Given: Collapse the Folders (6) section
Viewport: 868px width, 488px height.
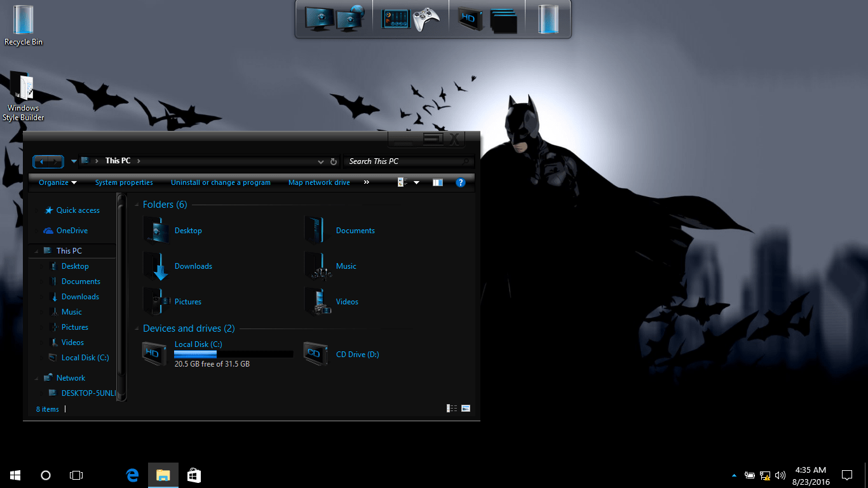Looking at the screenshot, I should [136, 205].
